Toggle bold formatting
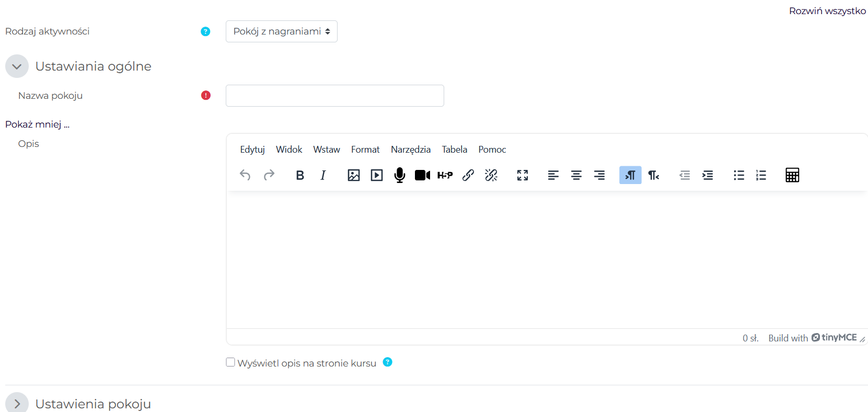The width and height of the screenshot is (868, 412). click(x=300, y=175)
